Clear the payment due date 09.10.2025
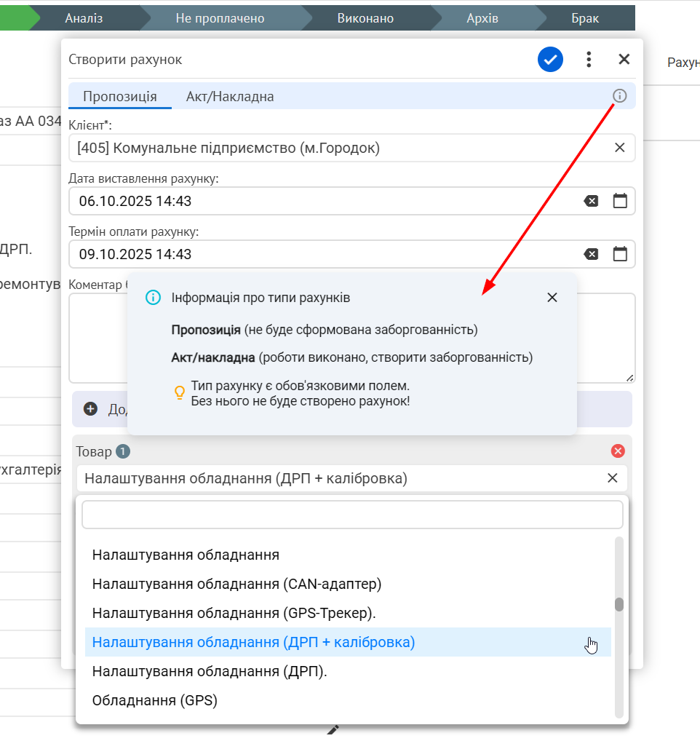The image size is (700, 741). (591, 254)
